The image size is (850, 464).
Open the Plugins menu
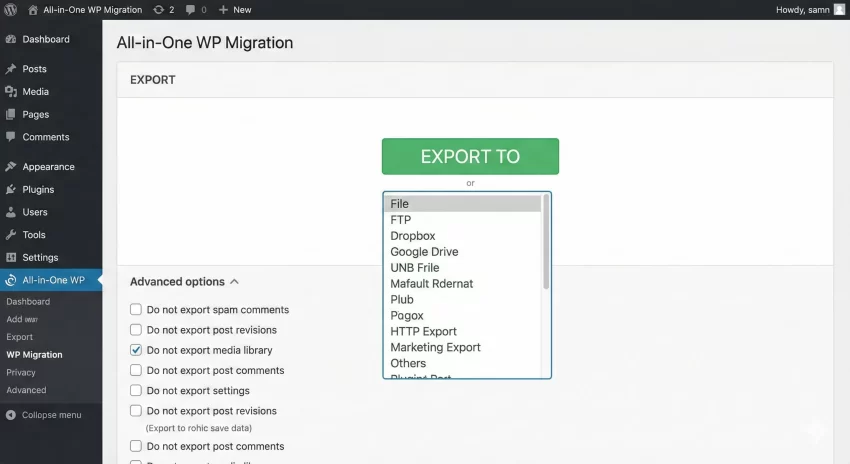[x=38, y=190]
